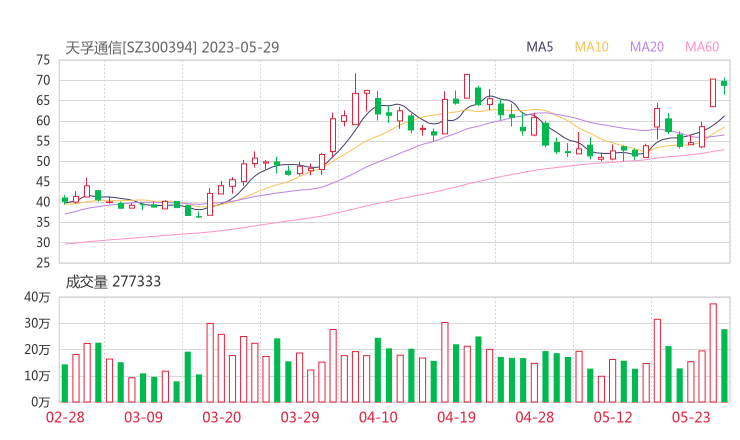Viewport: 740px width, 440px height.
Task: Click the 25 price axis label
Action: [43, 263]
